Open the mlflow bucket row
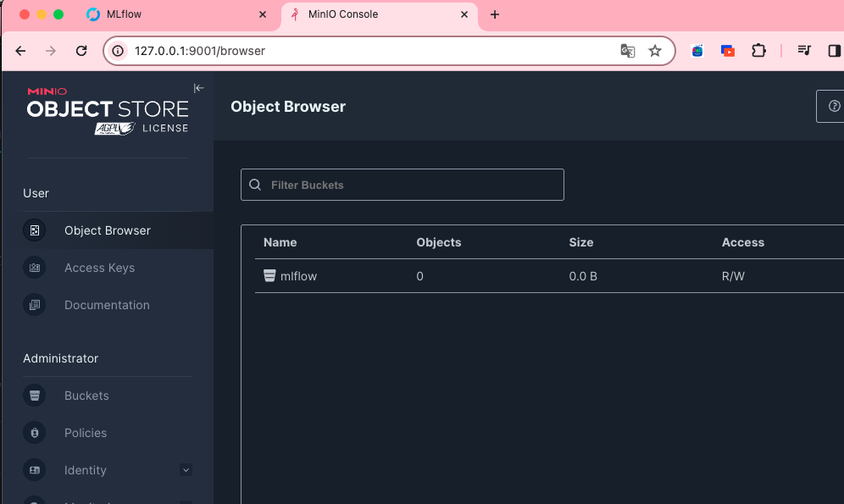844x504 pixels. coord(549,276)
